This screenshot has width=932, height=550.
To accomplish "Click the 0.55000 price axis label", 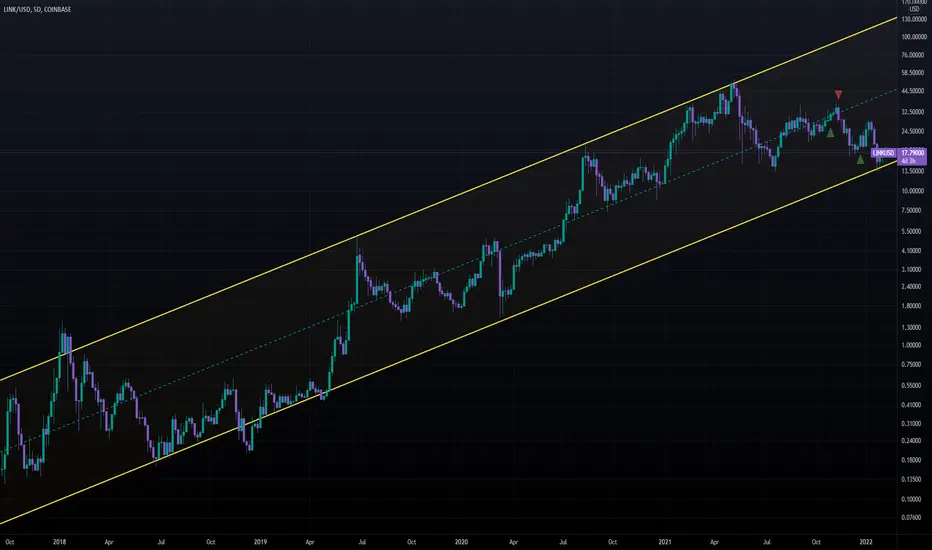I will (x=912, y=386).
